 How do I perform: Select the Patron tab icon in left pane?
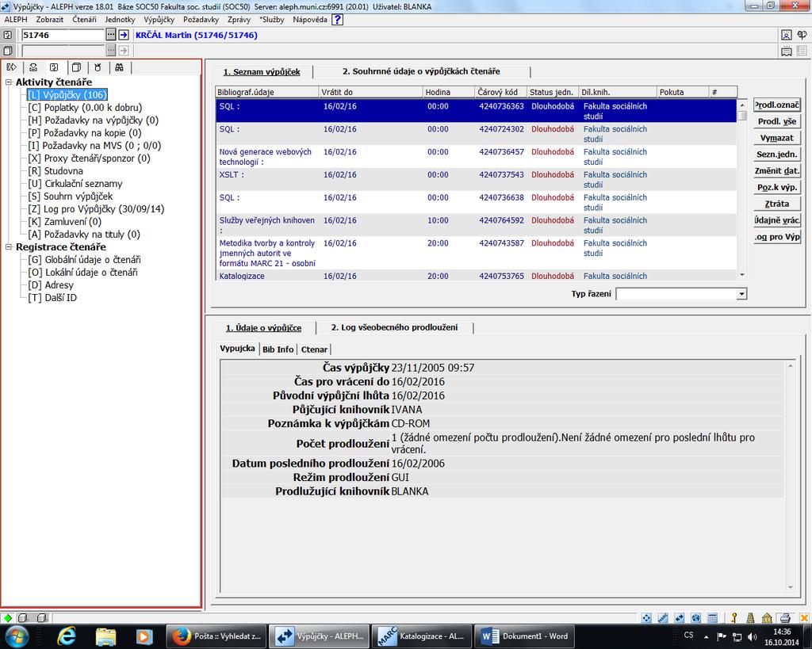click(x=55, y=67)
